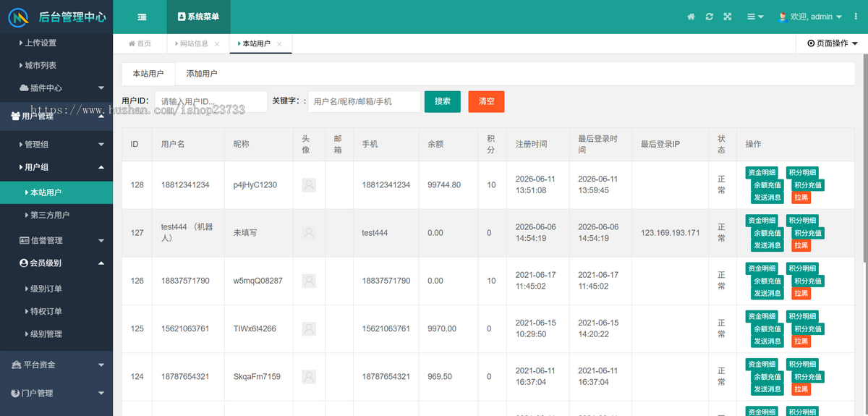Collapse the 会员级别 sidebar menu
This screenshot has height=416, width=868.
(56, 263)
